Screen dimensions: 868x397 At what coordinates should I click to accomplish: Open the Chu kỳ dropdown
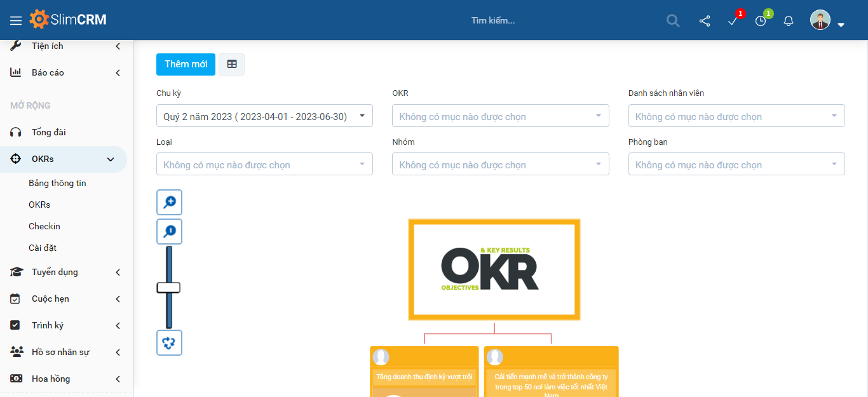[264, 116]
